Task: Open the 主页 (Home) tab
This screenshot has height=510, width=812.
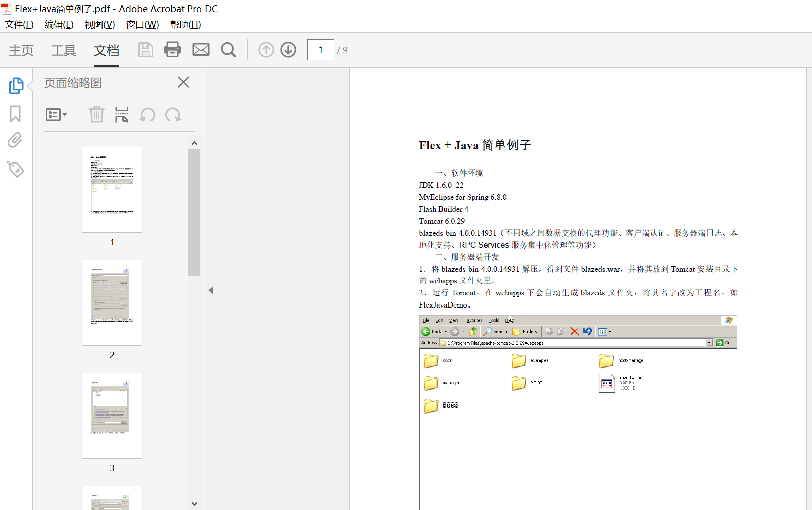Action: (21, 50)
